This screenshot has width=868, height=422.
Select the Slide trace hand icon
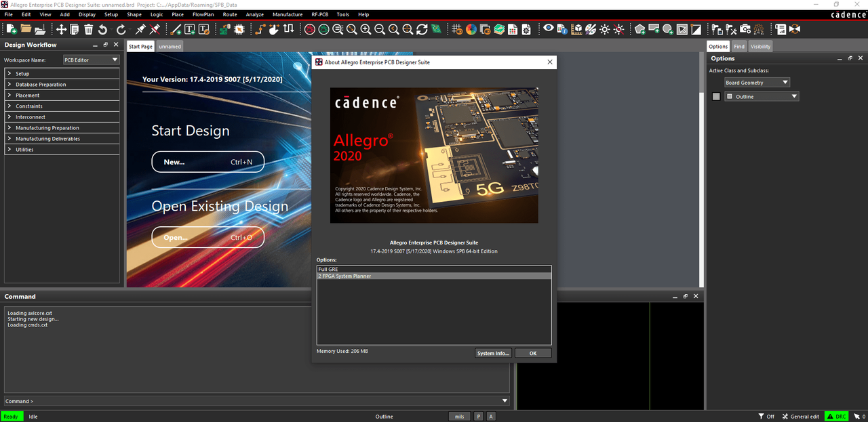[x=274, y=29]
